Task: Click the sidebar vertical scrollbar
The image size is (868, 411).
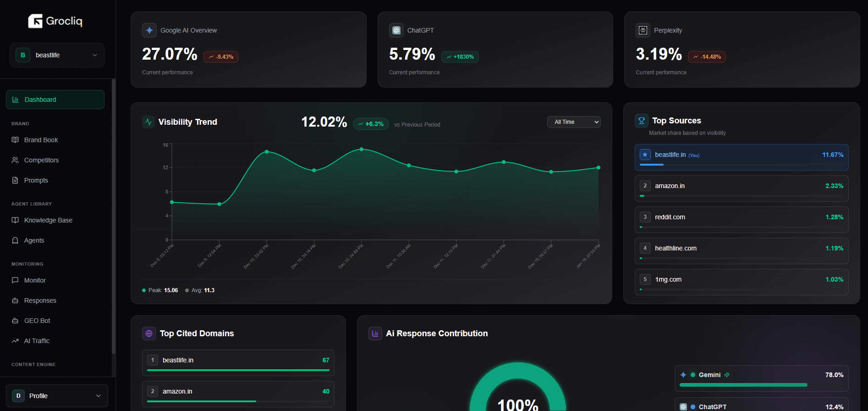Action: point(113,216)
